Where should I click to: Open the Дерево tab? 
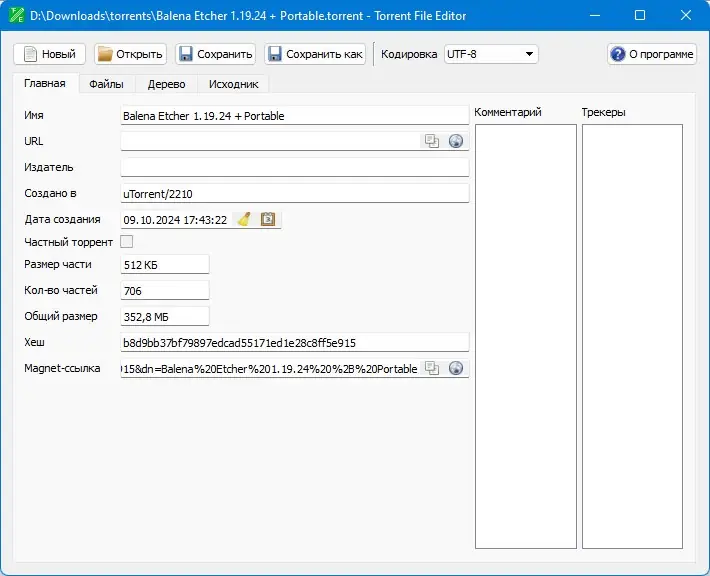pos(166,84)
